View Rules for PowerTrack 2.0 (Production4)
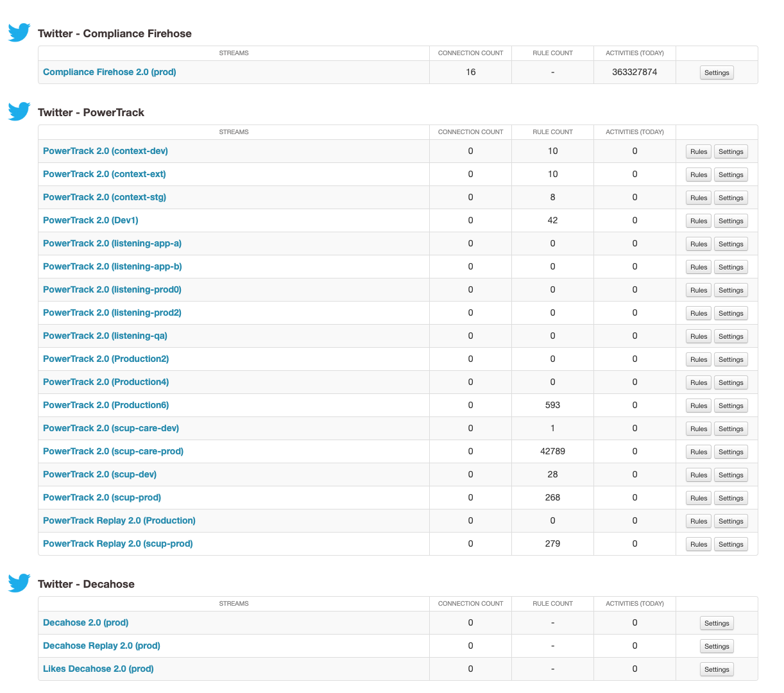Screen dimensions: 784x693 699,382
